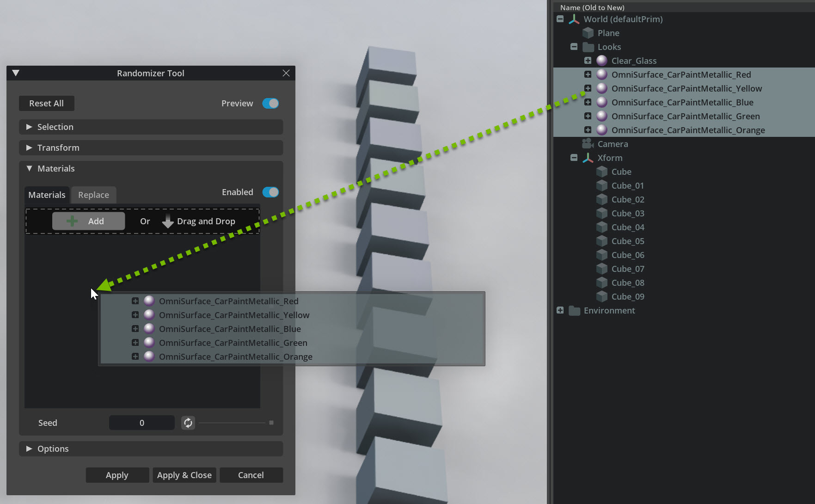The image size is (815, 504).
Task: Click the Cube_05 mesh icon
Action: tap(602, 241)
